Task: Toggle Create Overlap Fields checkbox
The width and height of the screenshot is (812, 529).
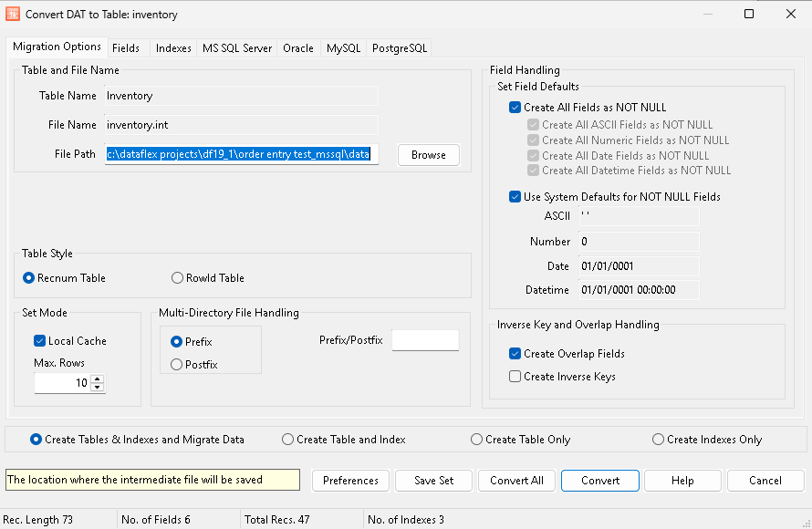Action: click(x=515, y=354)
